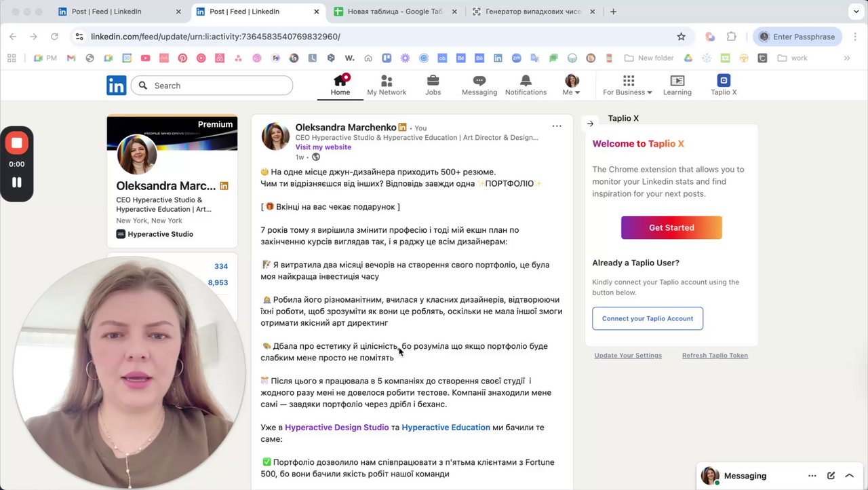868x490 pixels.
Task: Stop the screen recording
Action: [x=17, y=143]
